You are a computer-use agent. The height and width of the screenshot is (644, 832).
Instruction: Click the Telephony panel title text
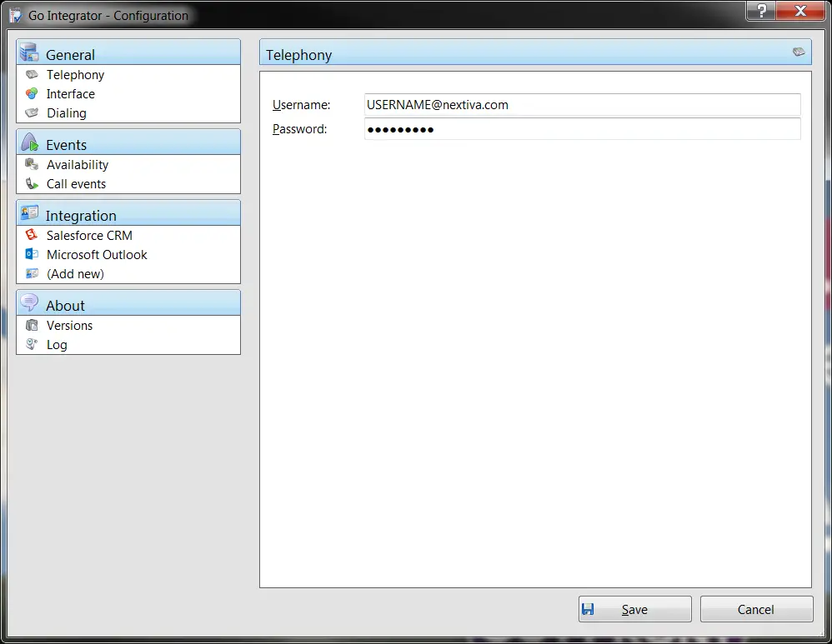pos(298,55)
